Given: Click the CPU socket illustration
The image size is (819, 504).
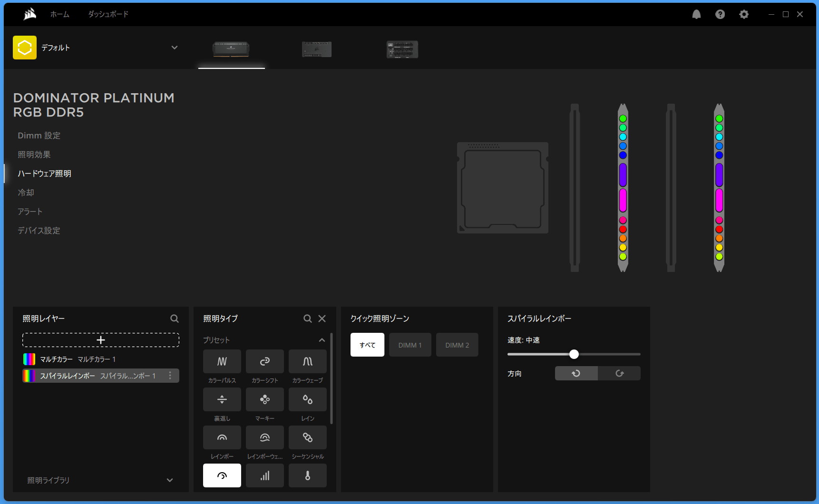Looking at the screenshot, I should pos(503,188).
